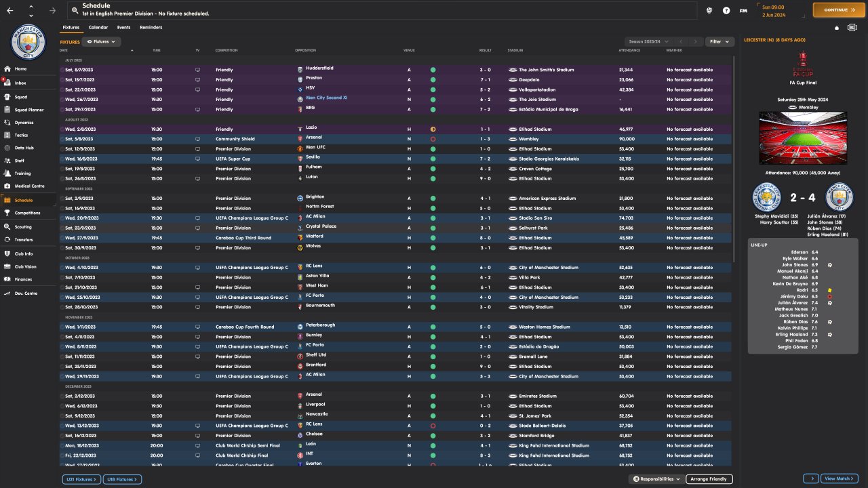868x488 pixels.
Task: Switch to the Reminders tab
Action: coord(151,28)
